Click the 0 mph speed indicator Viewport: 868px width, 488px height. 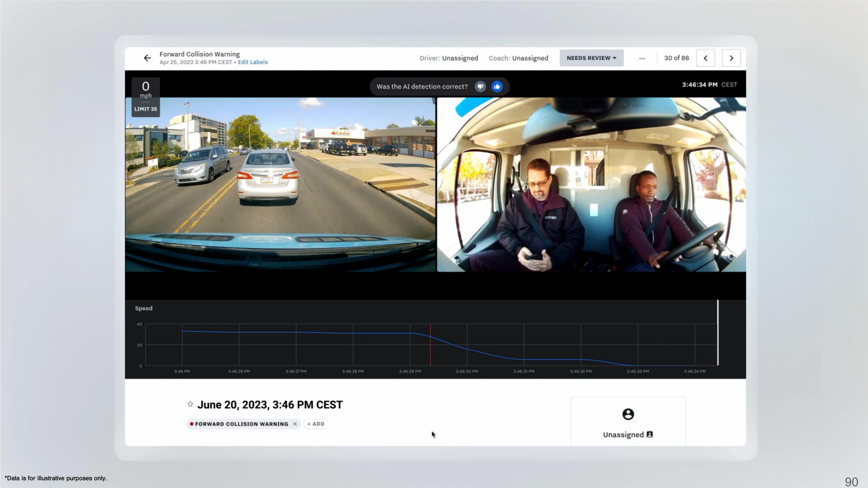(146, 90)
